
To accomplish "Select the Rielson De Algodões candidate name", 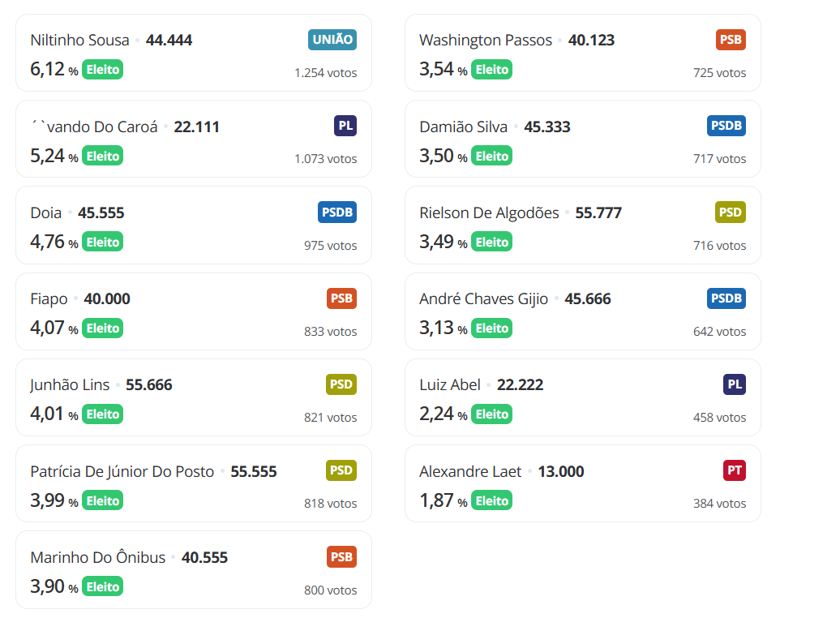I will click(x=489, y=212).
